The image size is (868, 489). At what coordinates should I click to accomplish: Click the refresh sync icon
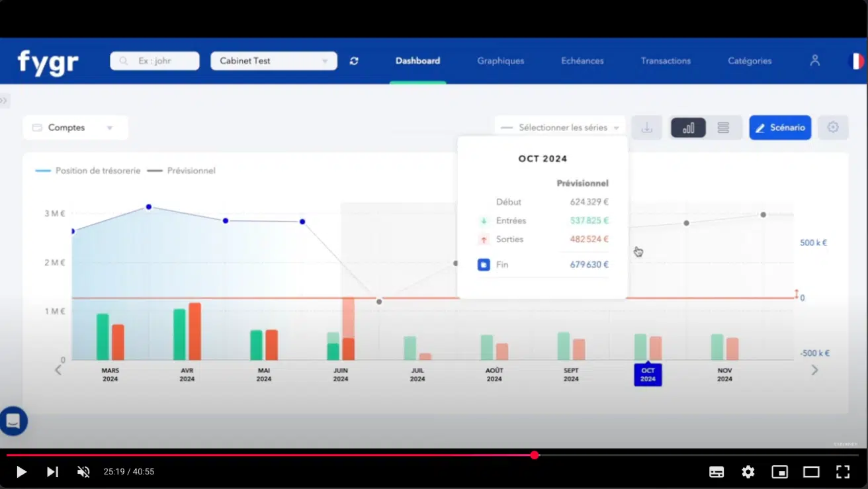[354, 61]
